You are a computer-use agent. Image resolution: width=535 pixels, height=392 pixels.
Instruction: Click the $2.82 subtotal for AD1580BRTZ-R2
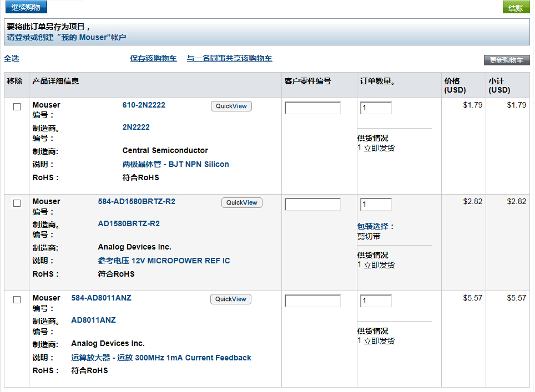click(516, 201)
